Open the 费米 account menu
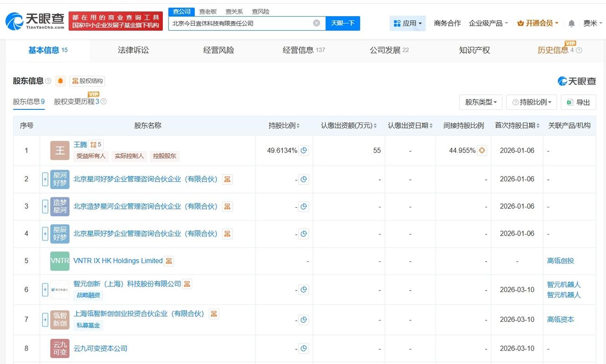 tap(593, 23)
